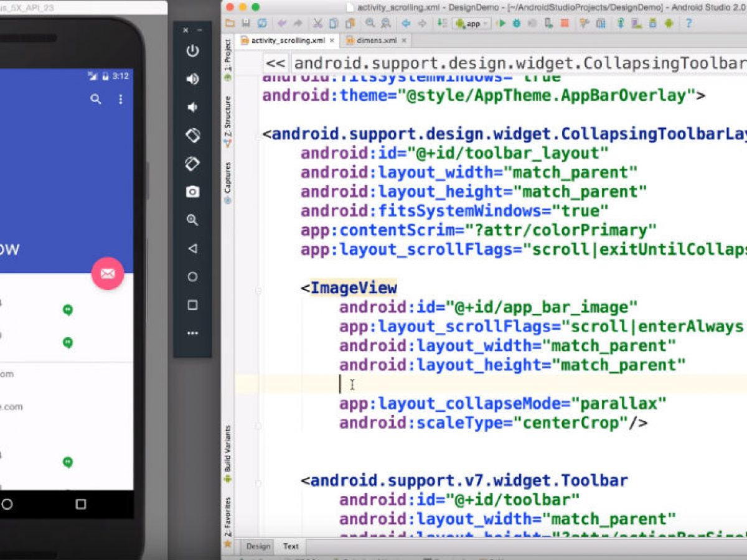Screen dimensions: 747x560
Task: Take an emulator screenshot with the camera icon
Action: [192, 192]
